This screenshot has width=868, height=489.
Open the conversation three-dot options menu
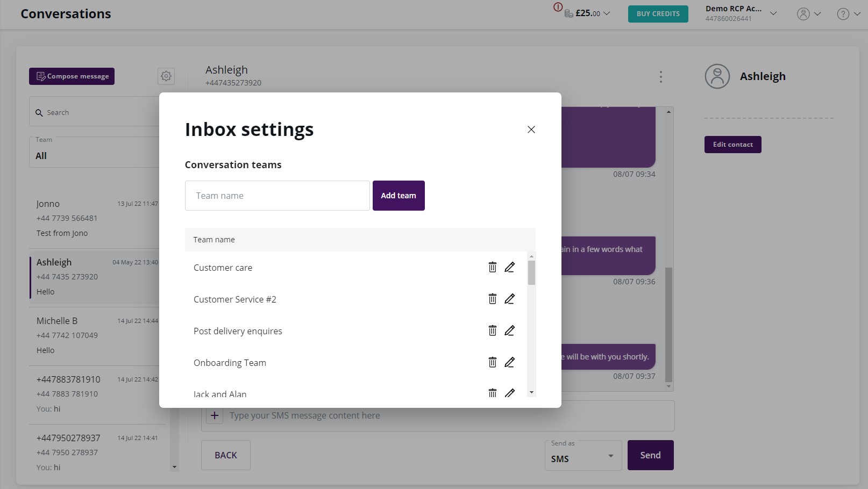tap(660, 77)
